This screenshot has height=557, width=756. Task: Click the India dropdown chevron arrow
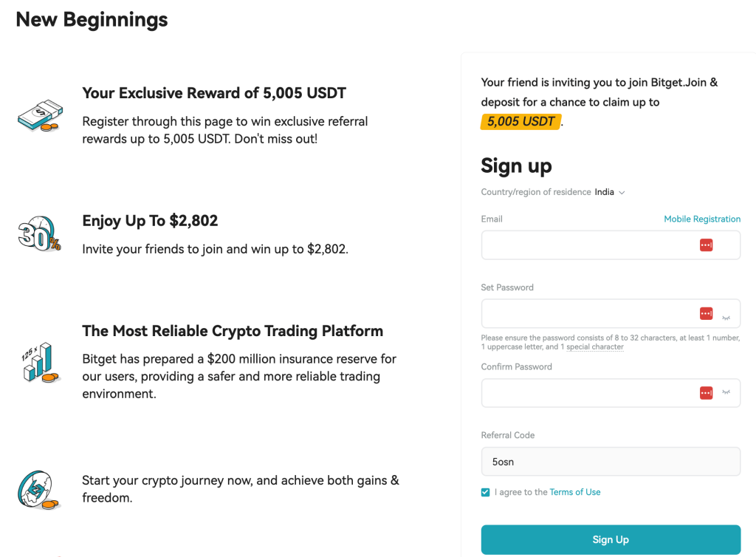pyautogui.click(x=622, y=193)
